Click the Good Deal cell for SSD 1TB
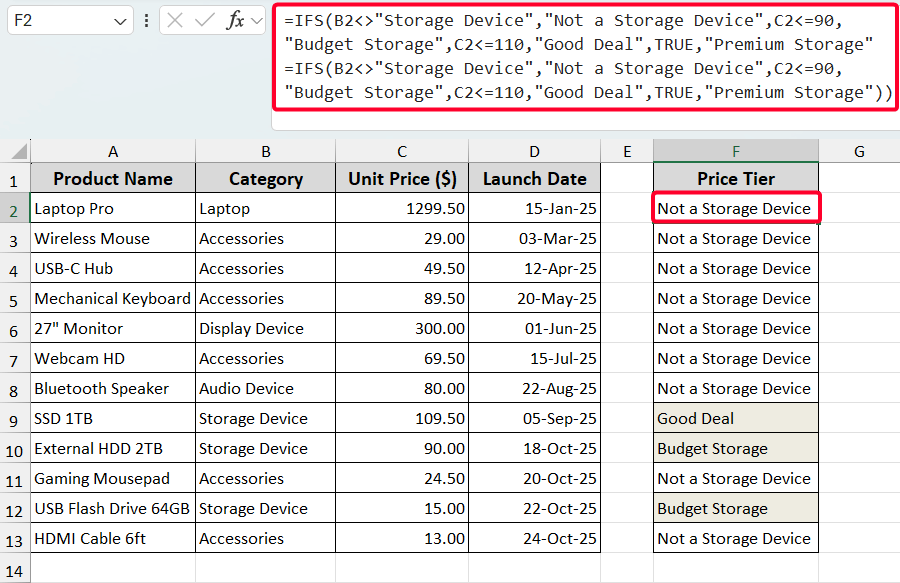Screen dimensions: 900x583 (x=735, y=418)
